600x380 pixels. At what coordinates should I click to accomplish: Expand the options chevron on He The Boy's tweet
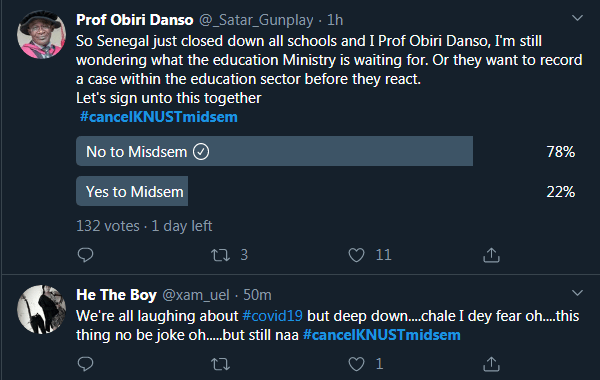(577, 293)
